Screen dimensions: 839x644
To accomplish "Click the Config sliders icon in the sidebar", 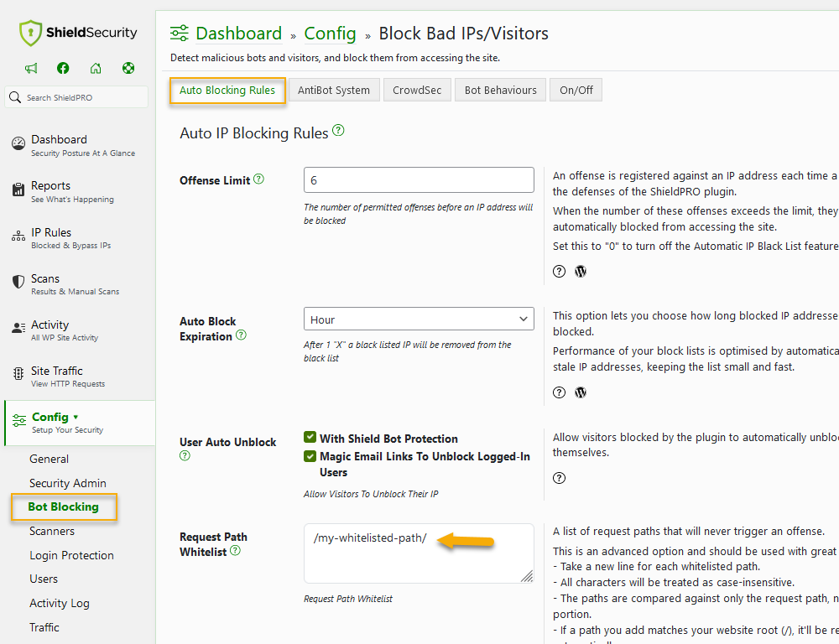I will click(18, 420).
